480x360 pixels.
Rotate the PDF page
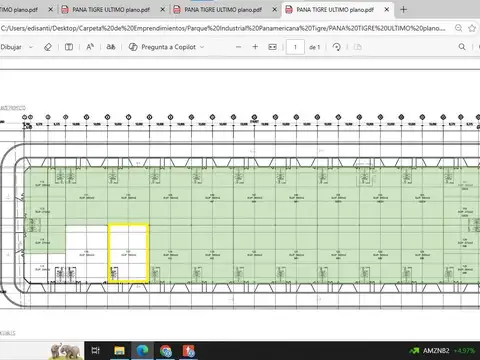pyautogui.click(x=337, y=47)
